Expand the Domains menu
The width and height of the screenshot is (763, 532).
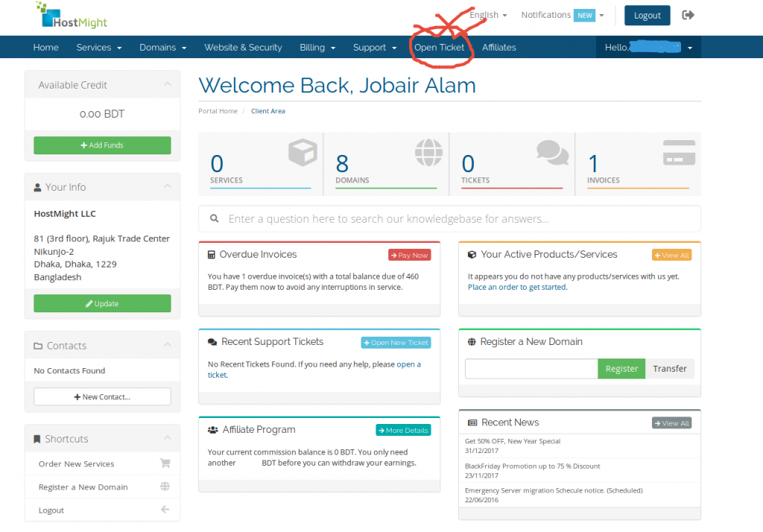click(163, 47)
